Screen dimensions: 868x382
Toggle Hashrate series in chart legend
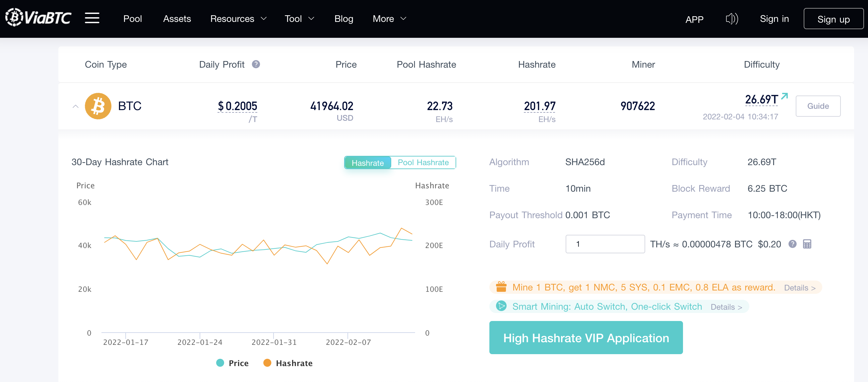288,363
